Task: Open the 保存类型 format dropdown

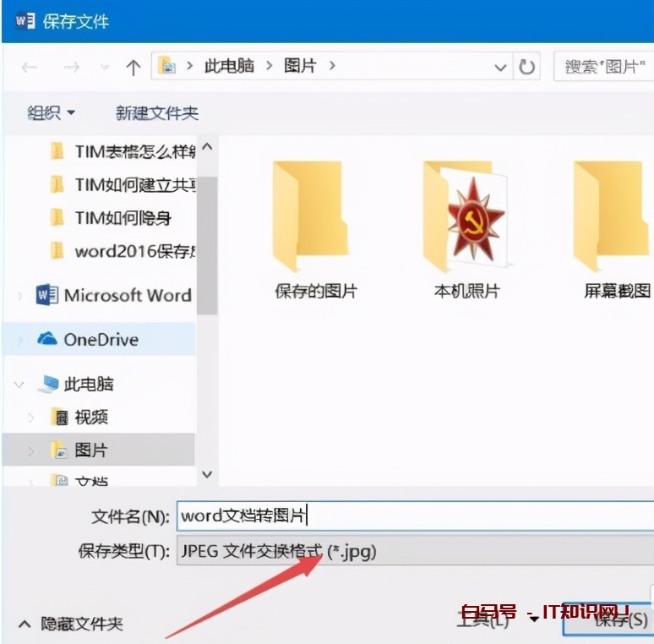Action: point(414,552)
